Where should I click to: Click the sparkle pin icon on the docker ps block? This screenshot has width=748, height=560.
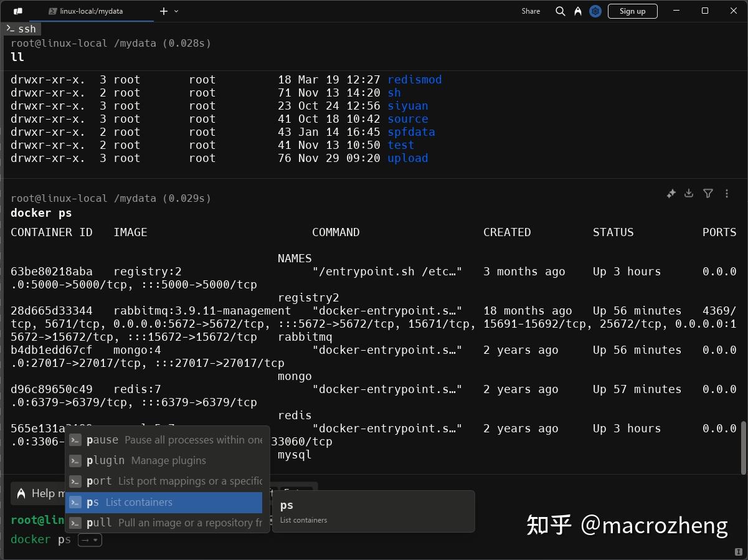tap(671, 194)
